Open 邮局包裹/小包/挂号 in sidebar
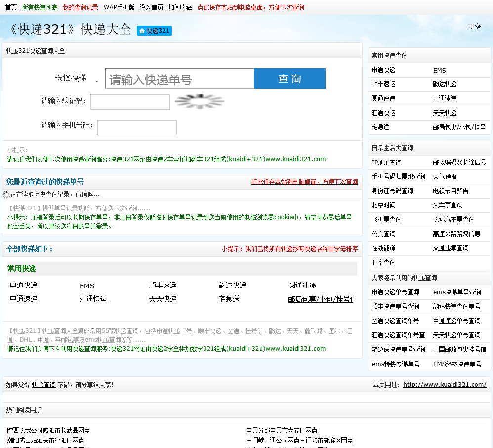The image size is (493, 448). click(459, 127)
